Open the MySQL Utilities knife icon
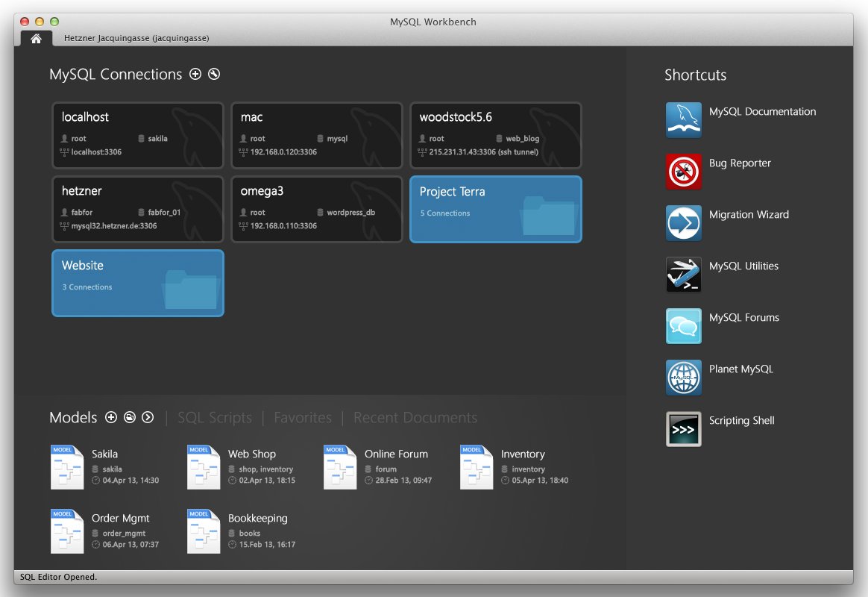The width and height of the screenshot is (868, 597). 684,274
